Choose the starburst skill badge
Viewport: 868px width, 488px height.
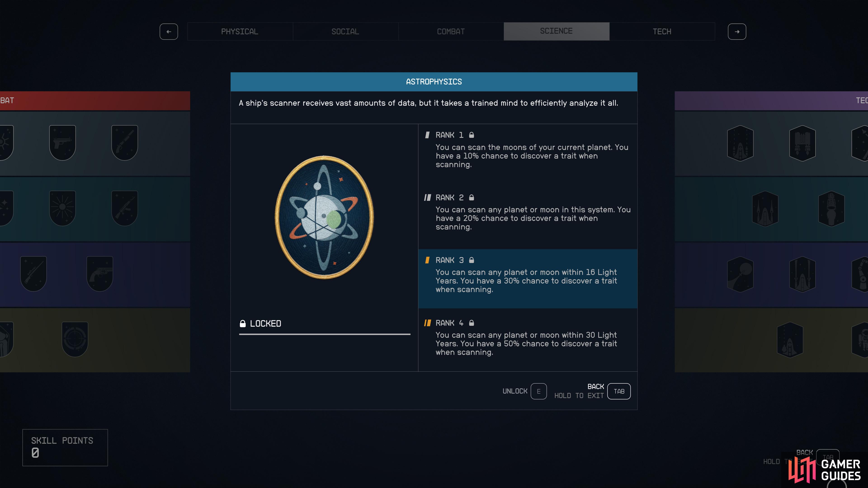(62, 208)
